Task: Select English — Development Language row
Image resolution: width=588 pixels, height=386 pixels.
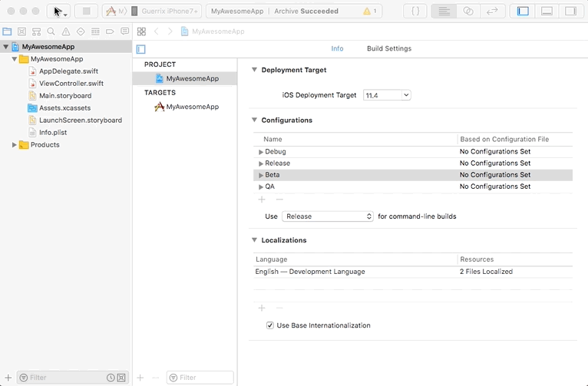Action: click(x=413, y=272)
